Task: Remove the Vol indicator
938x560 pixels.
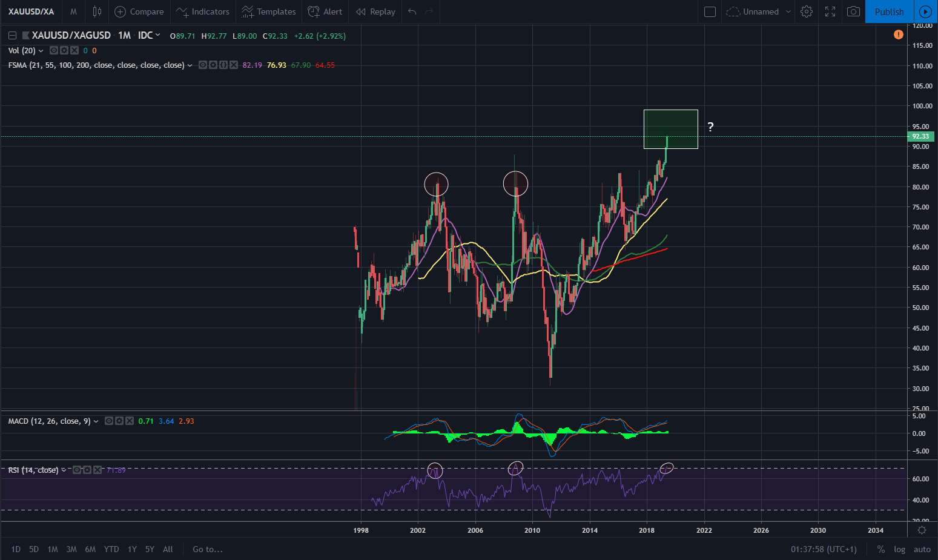Action: pyautogui.click(x=74, y=50)
